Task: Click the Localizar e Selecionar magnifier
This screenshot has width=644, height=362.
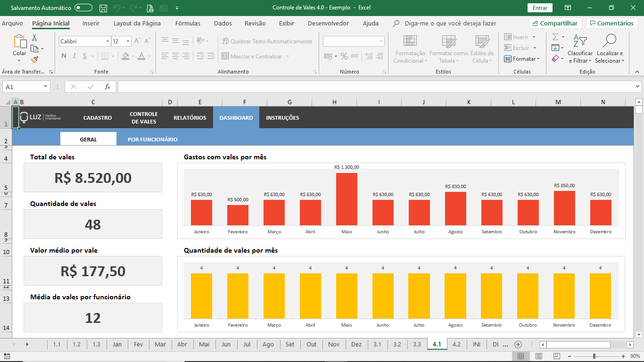Action: pos(610,49)
